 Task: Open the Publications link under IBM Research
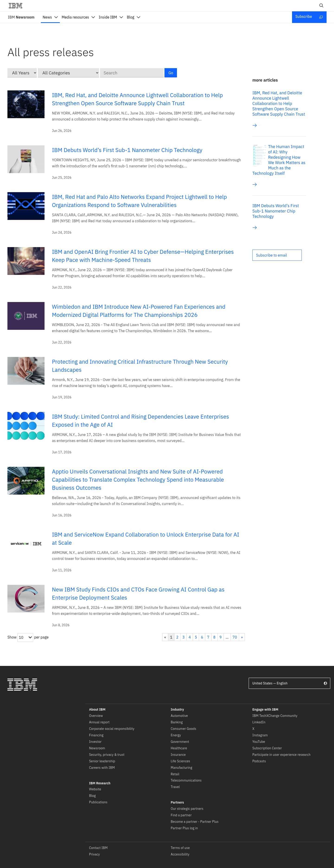point(98,802)
